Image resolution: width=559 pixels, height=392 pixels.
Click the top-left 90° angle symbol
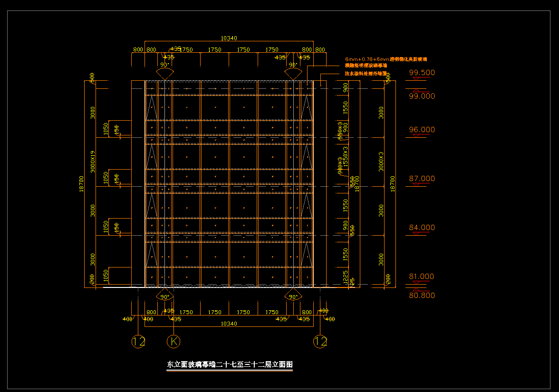164,71
